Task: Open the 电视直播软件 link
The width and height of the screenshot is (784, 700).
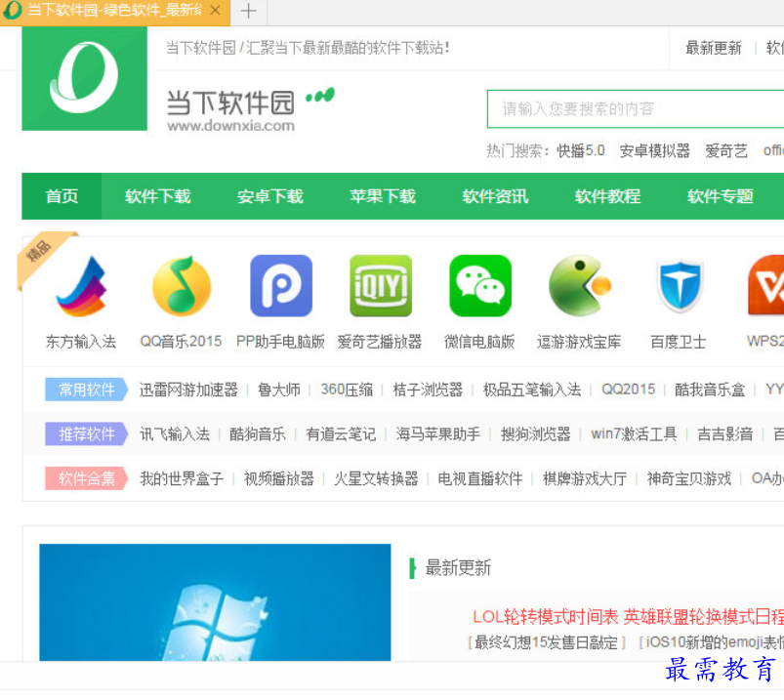Action: point(480,478)
